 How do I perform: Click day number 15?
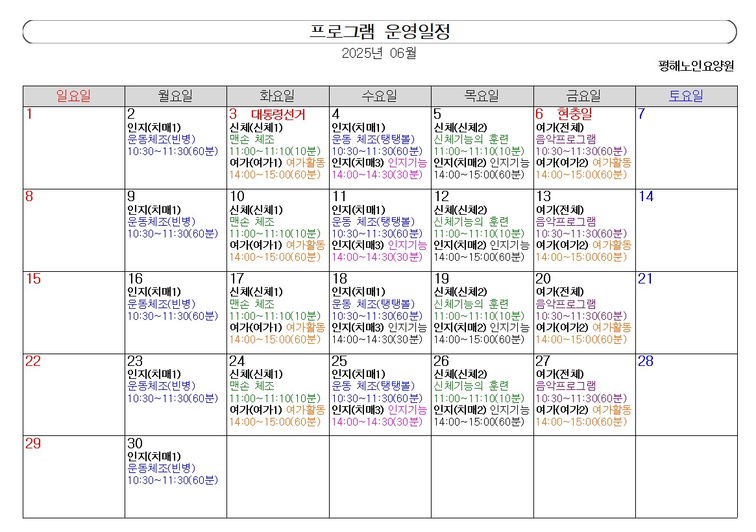pos(33,278)
